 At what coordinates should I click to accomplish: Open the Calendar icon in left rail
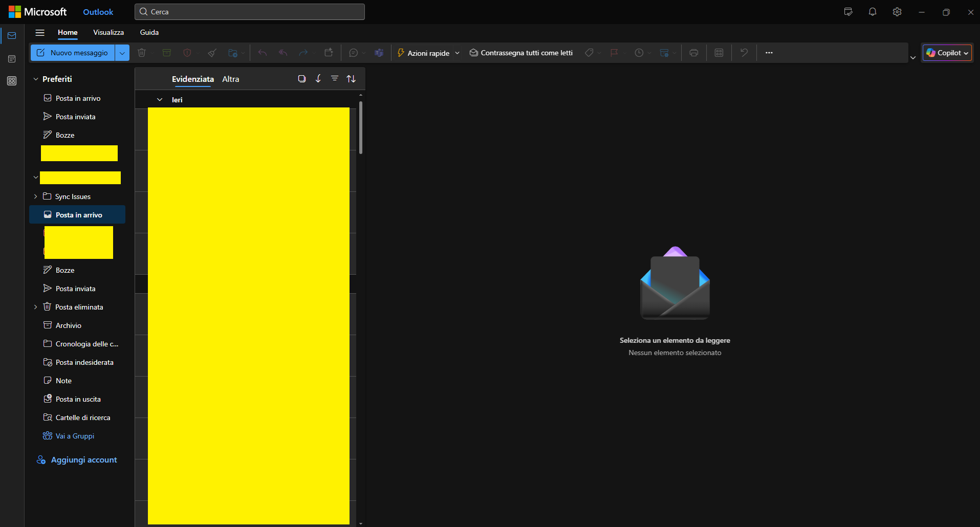coord(12,59)
